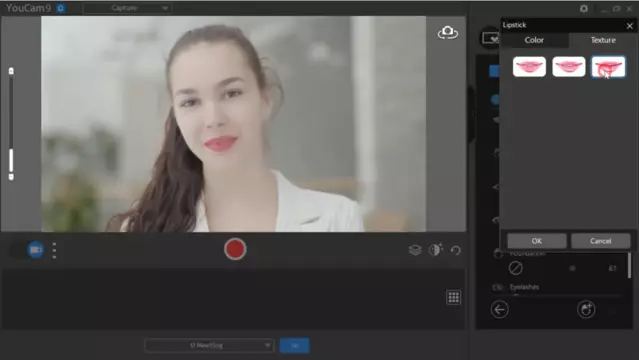The image size is (639, 360).
Task: Open the layers effects icon
Action: 415,250
